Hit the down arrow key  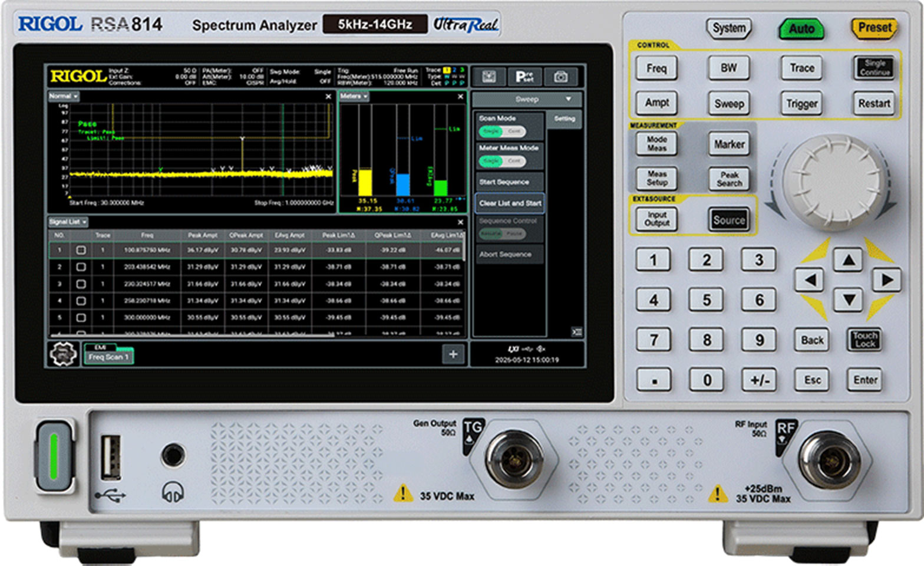[x=848, y=300]
